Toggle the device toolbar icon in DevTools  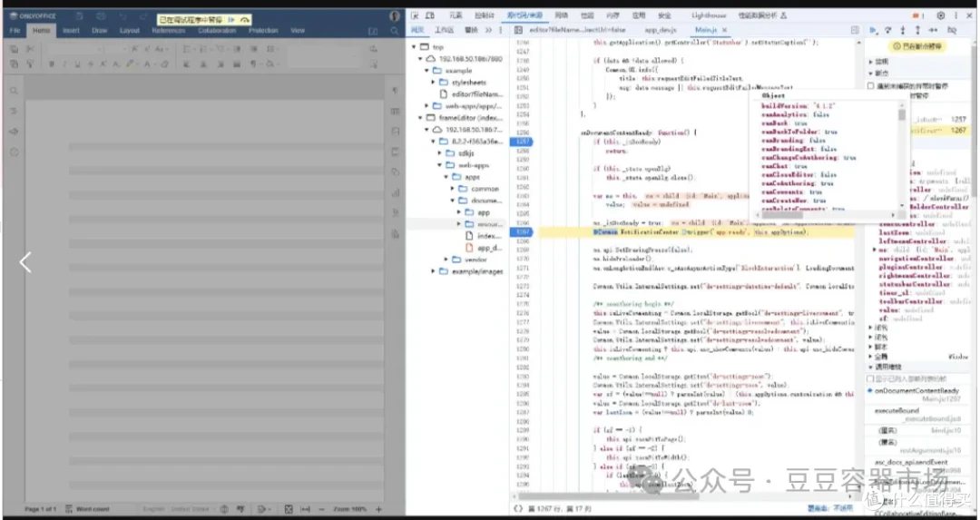(430, 15)
